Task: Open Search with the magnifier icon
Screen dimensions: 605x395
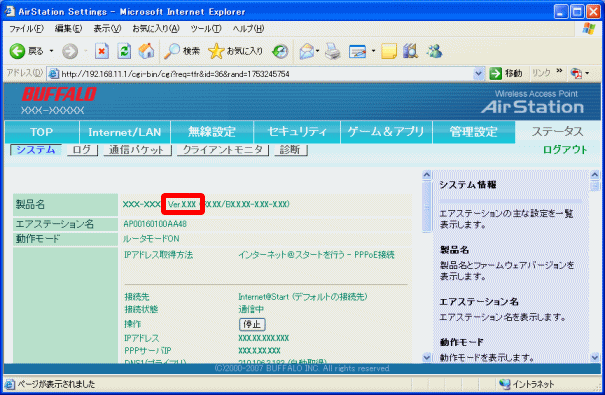Action: coord(172,51)
